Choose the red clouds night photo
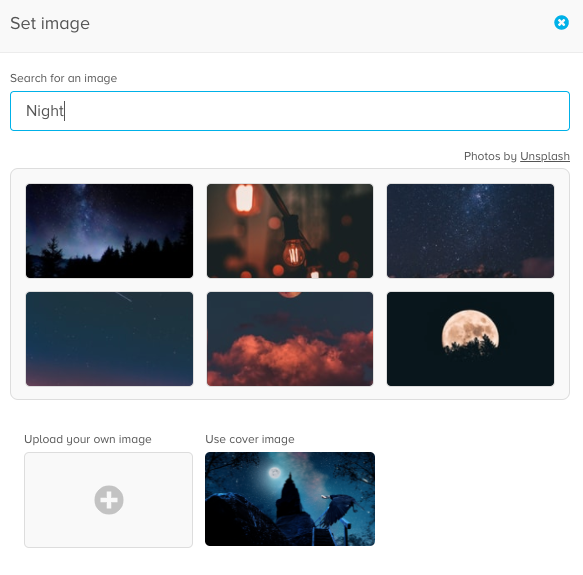This screenshot has width=583, height=575. 290,339
